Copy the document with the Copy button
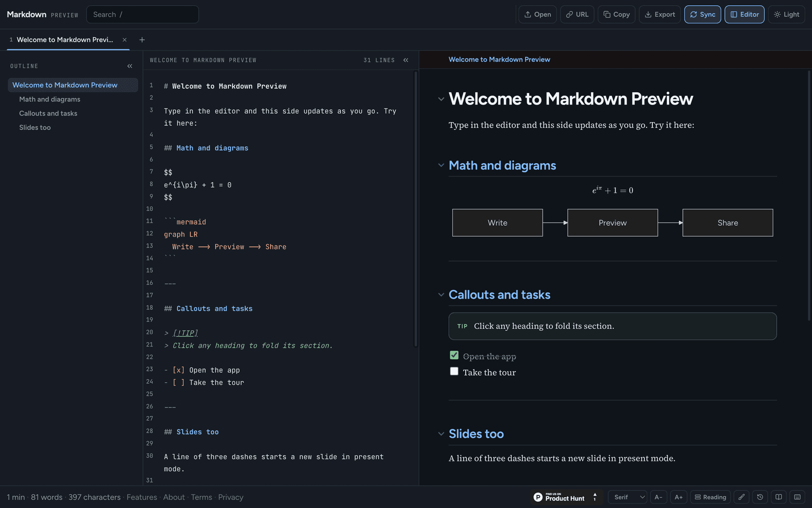Viewport: 812px width, 508px height. pyautogui.click(x=617, y=15)
